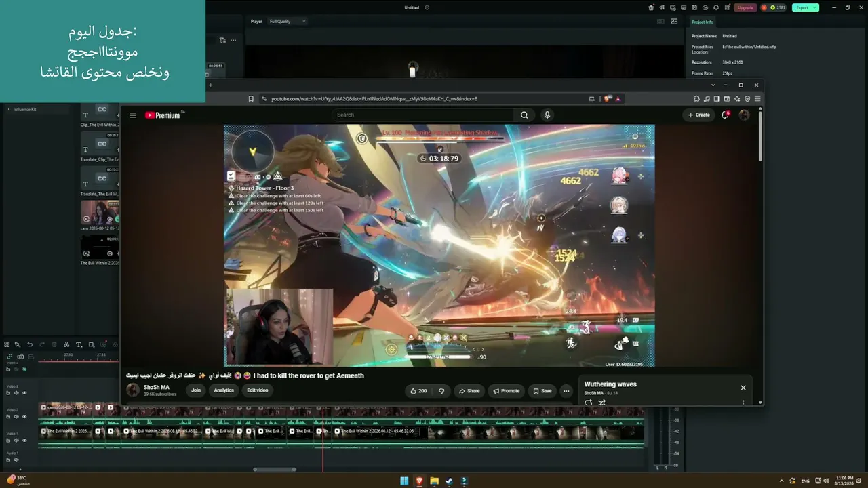The width and height of the screenshot is (868, 488).
Task: Open the browser wallet icon
Action: pos(727,99)
